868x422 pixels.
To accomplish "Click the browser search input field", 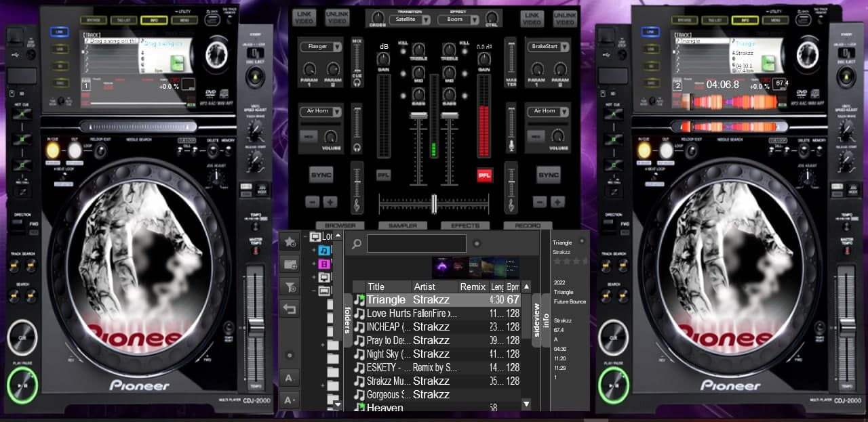I will tap(416, 244).
